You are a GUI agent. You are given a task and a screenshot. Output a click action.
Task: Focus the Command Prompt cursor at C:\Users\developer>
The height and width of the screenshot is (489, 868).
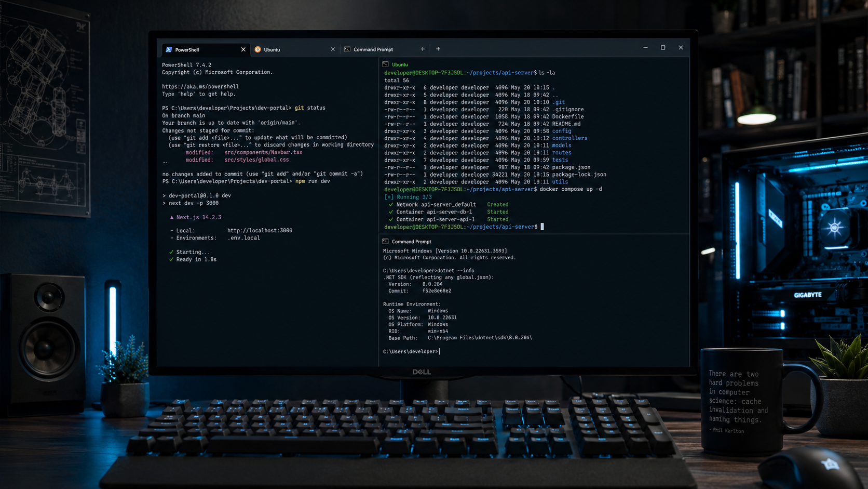coord(440,351)
